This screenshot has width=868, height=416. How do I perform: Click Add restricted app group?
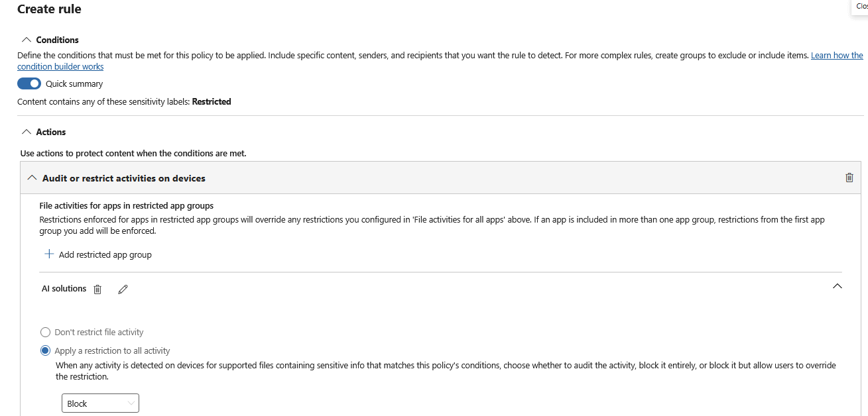tap(105, 254)
